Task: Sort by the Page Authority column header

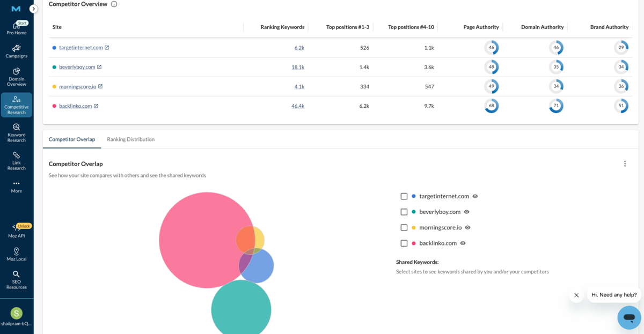Action: [x=481, y=27]
